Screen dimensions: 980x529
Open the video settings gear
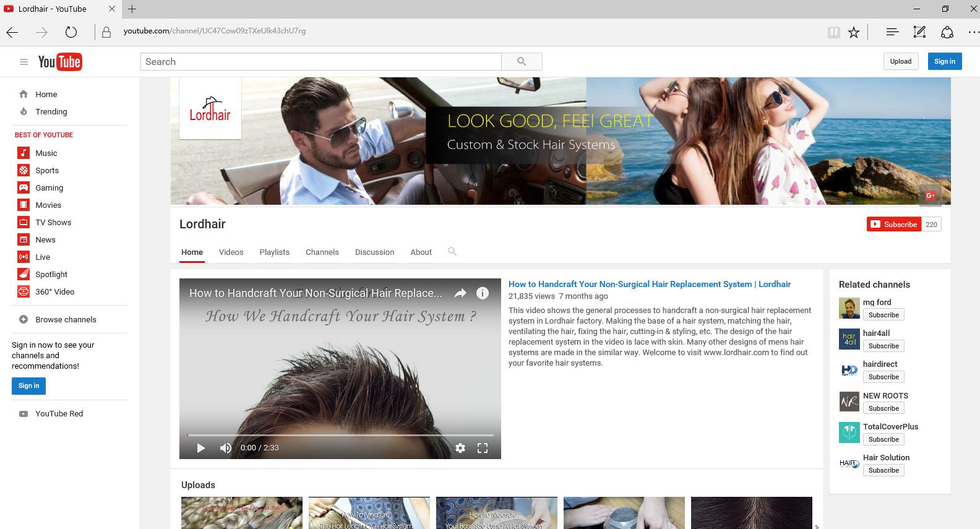pos(460,448)
